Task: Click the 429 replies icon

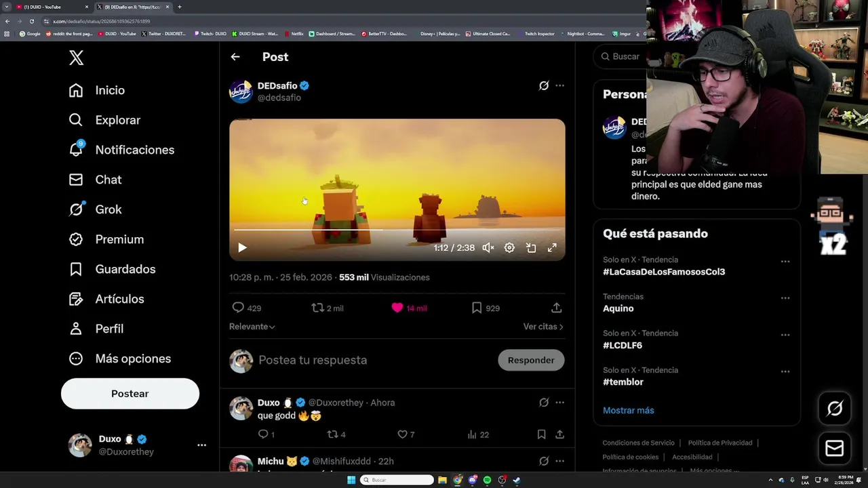Action: coord(238,308)
